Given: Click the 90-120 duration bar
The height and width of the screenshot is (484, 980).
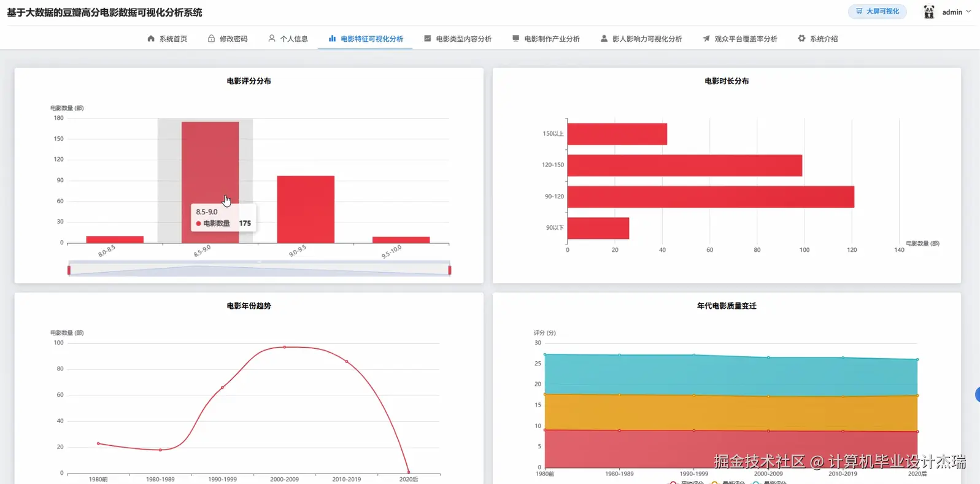Looking at the screenshot, I should [711, 197].
